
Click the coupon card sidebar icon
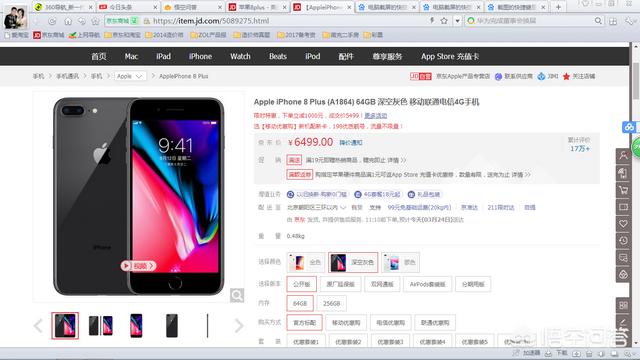(623, 207)
